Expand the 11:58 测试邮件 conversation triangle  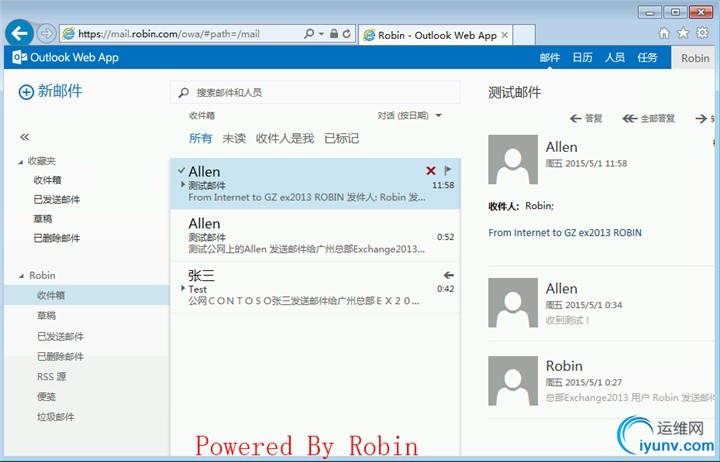(x=183, y=185)
